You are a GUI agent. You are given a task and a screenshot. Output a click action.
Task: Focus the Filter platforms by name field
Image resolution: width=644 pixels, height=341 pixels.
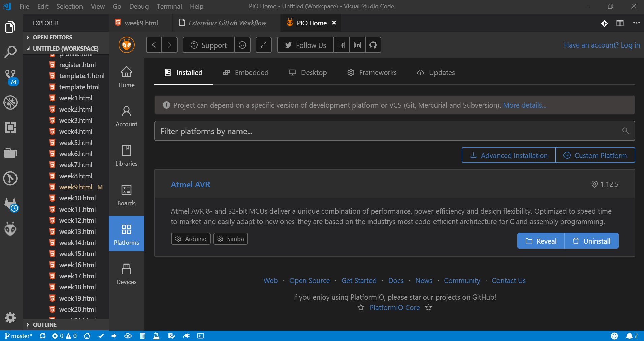click(x=395, y=131)
